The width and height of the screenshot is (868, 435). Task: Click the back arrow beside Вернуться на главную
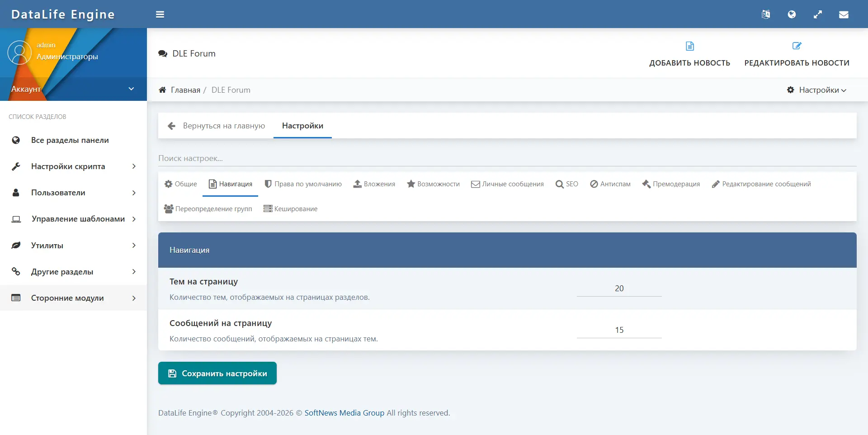(x=171, y=126)
